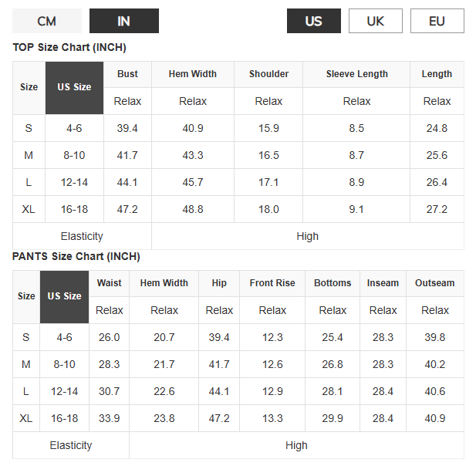
Task: Select the Bottoms column header
Action: point(333,283)
